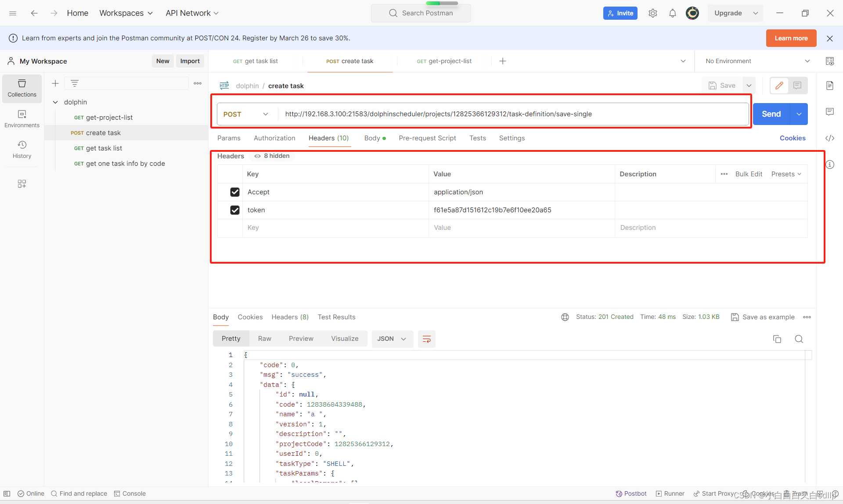Switch to the Body request tab

tap(375, 138)
